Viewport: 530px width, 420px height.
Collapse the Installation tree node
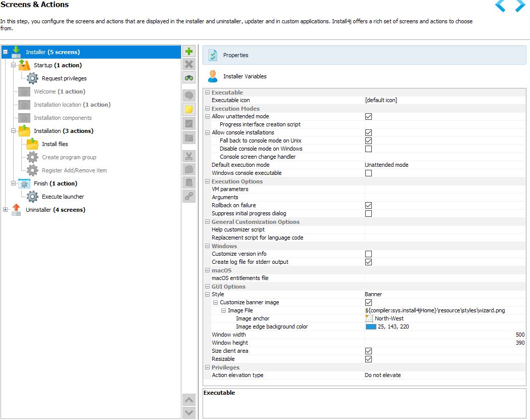14,130
